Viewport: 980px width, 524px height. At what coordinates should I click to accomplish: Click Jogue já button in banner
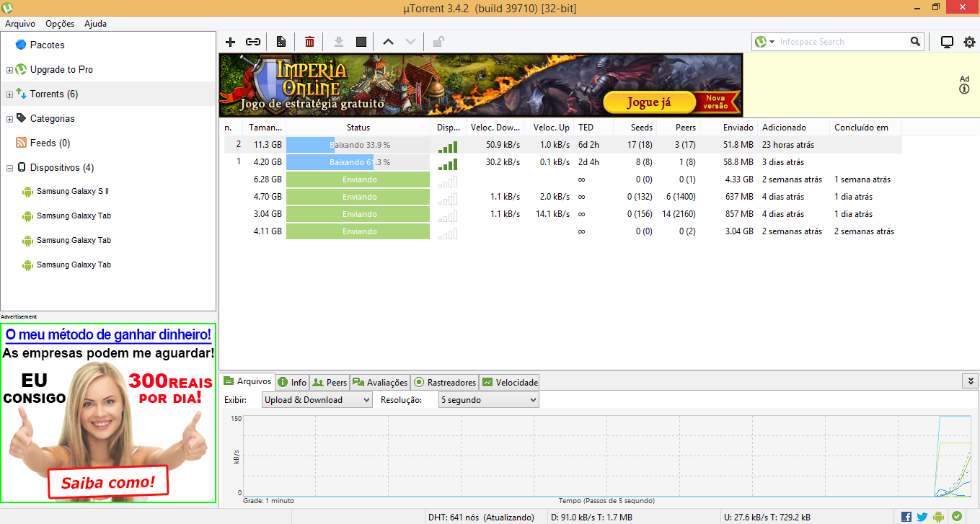(x=649, y=102)
